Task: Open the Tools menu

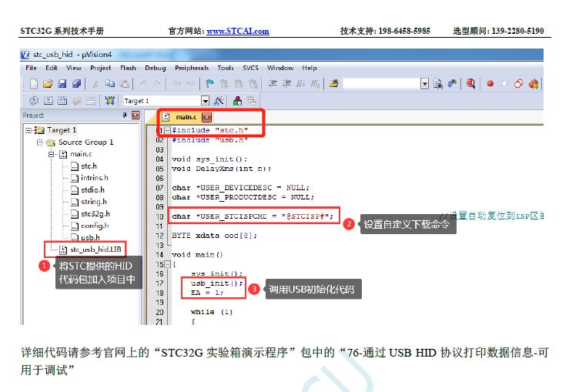Action: [x=226, y=68]
